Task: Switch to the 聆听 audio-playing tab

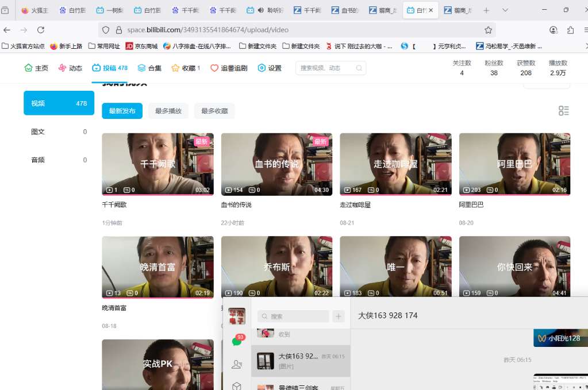Action: click(x=266, y=10)
